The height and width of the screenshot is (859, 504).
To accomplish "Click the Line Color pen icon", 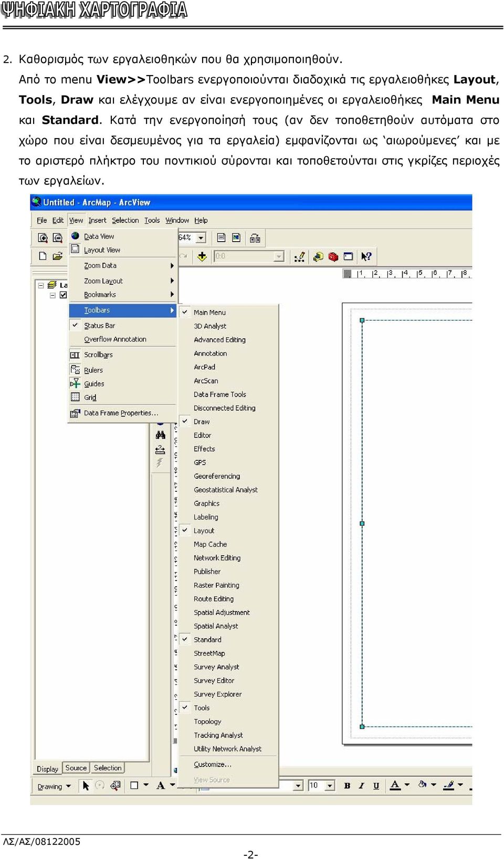I will (x=448, y=785).
